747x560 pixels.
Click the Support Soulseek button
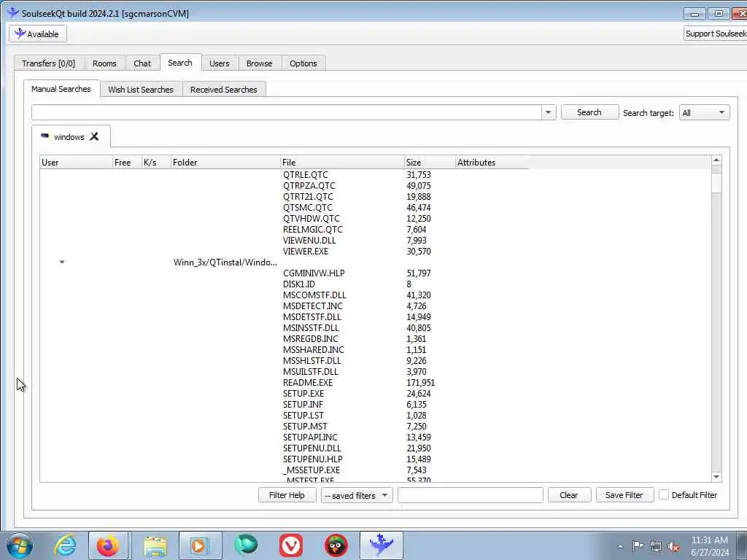pos(715,34)
